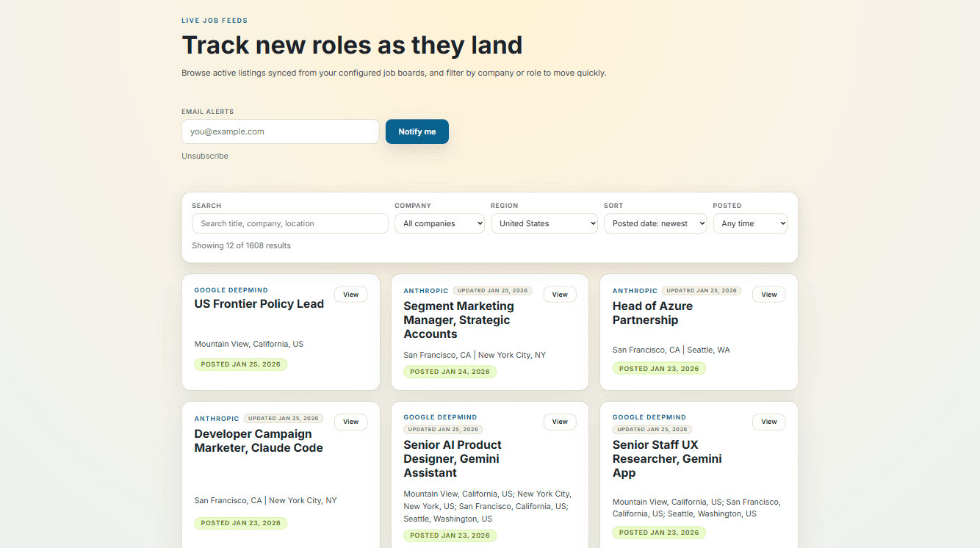Viewport: 980px width, 548px height.
Task: View the Head of Azure Partnership role
Action: coord(768,294)
